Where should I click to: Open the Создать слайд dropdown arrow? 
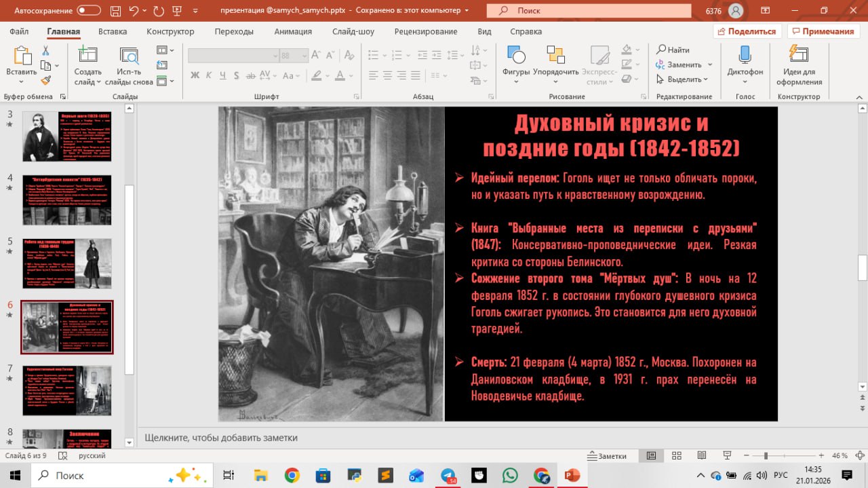[x=98, y=82]
